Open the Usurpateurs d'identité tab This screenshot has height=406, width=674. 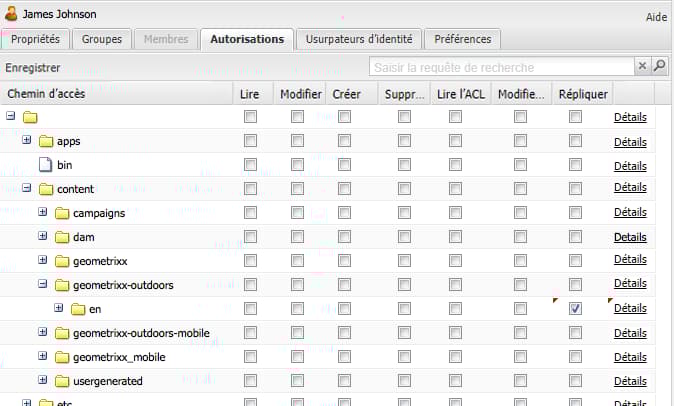[x=359, y=40]
